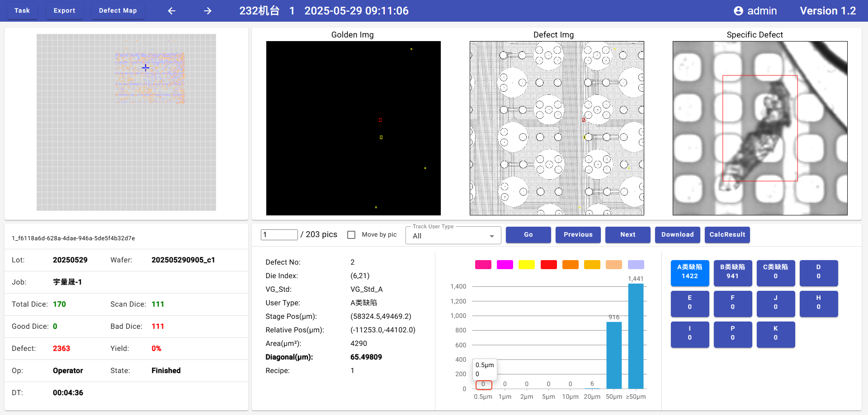Click the task ID 1_f6118a6d text
The width and height of the screenshot is (868, 415).
click(73, 238)
